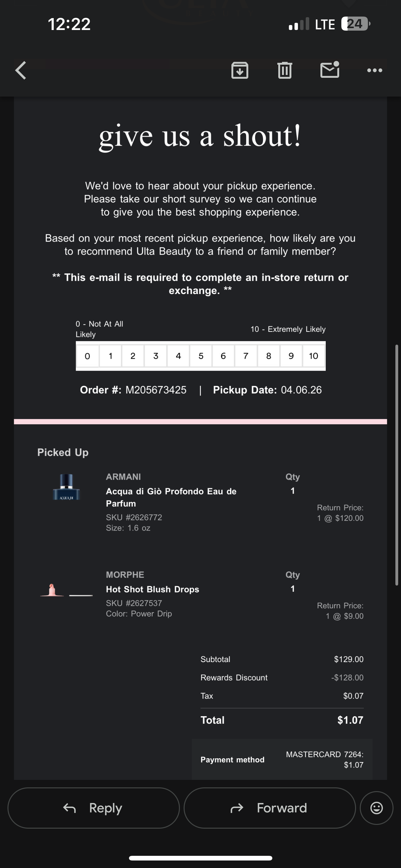
Task: Choose rating 8 in the survey
Action: pyautogui.click(x=269, y=356)
